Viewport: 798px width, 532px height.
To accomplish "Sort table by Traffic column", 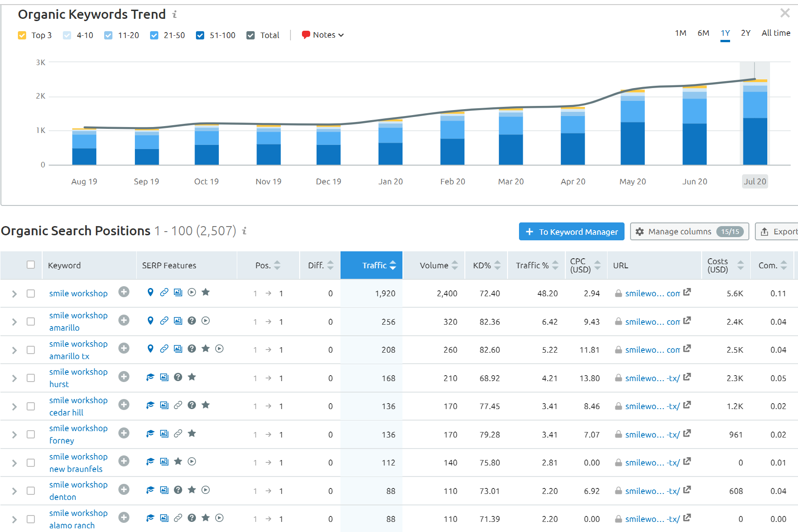I will coord(372,265).
